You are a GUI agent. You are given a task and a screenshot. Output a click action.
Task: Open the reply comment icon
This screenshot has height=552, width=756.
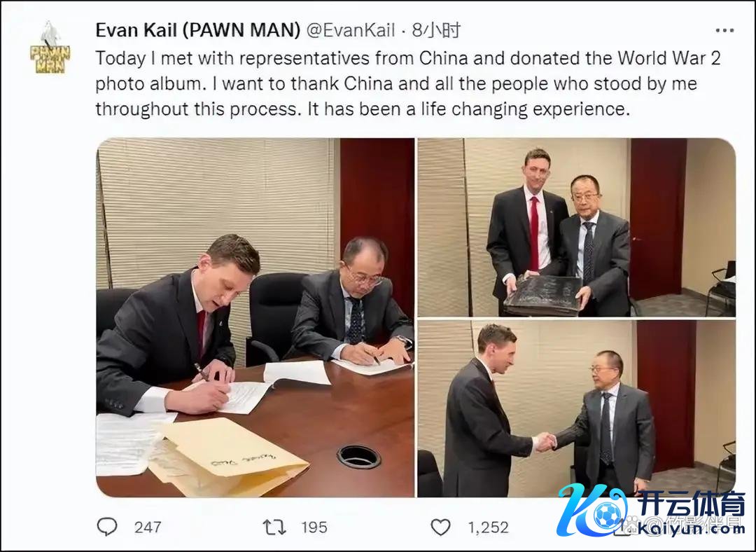[x=107, y=527]
